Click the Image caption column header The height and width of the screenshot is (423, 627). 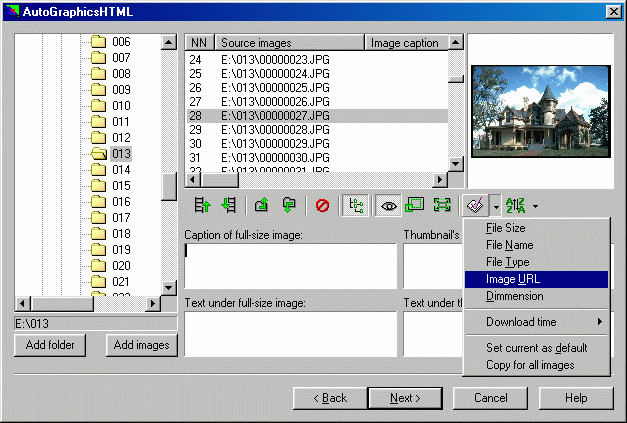point(406,42)
